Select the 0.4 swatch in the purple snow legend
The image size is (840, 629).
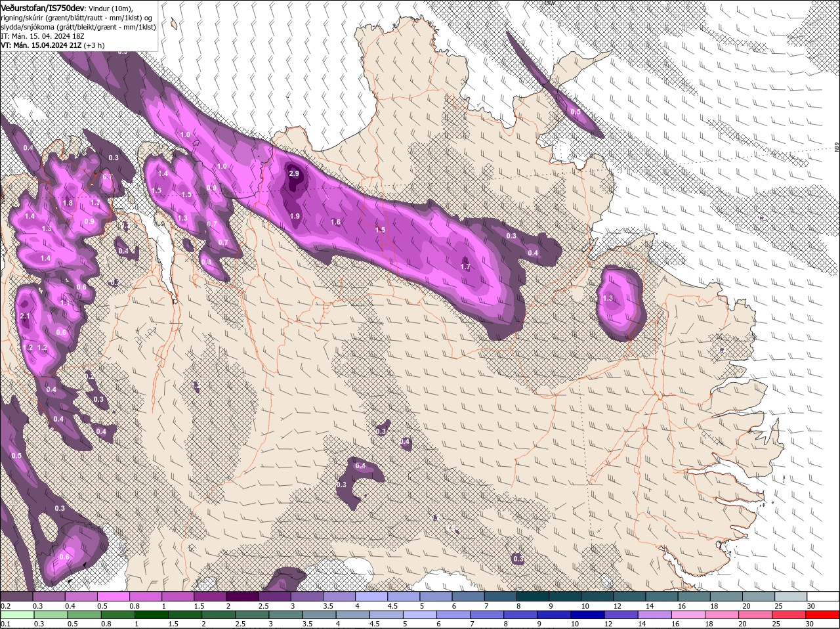[81, 596]
